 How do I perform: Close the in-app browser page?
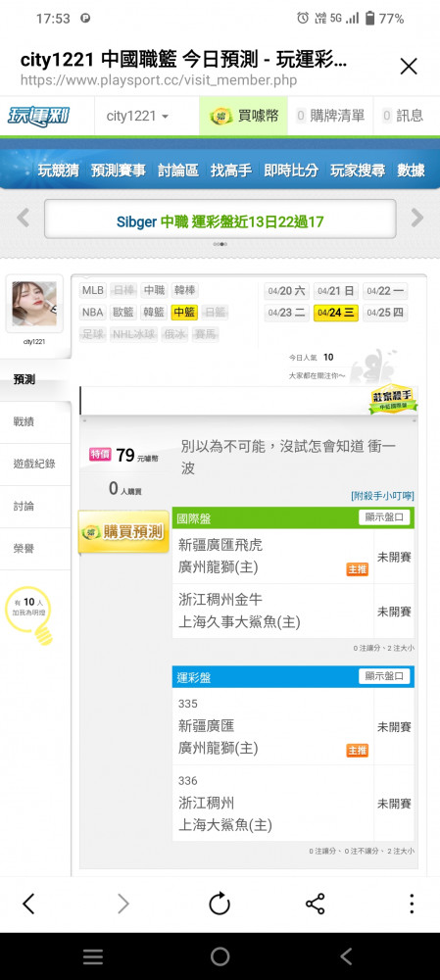pyautogui.click(x=408, y=67)
